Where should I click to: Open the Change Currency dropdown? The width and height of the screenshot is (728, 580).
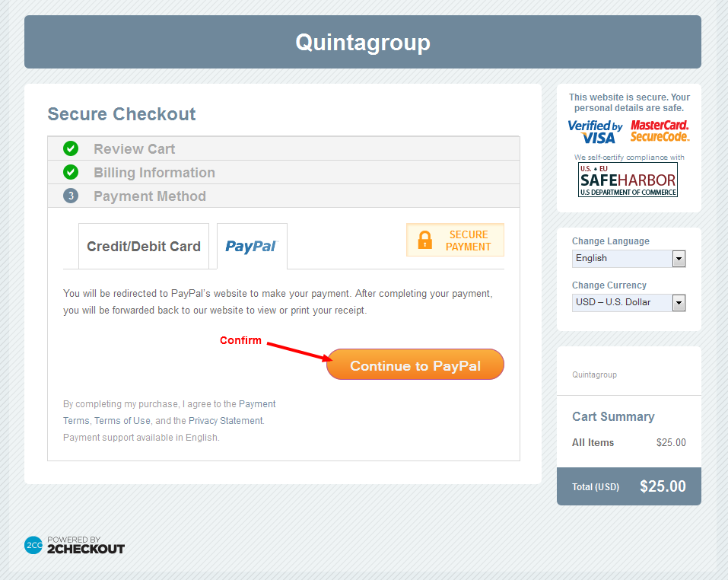(628, 303)
